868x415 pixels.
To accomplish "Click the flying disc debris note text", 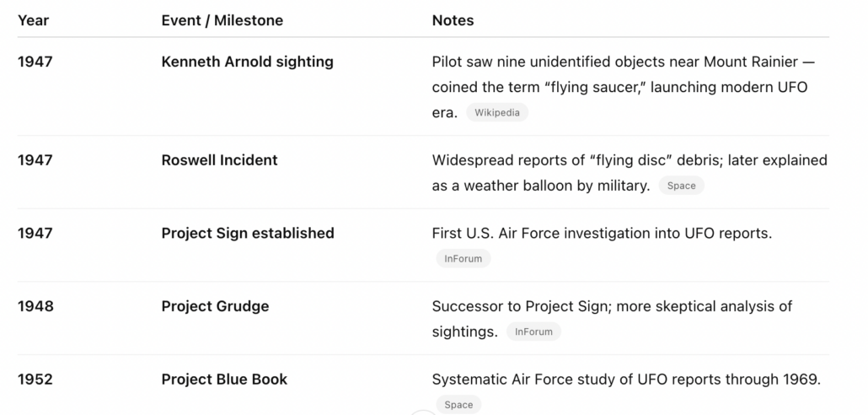I will (629, 160).
